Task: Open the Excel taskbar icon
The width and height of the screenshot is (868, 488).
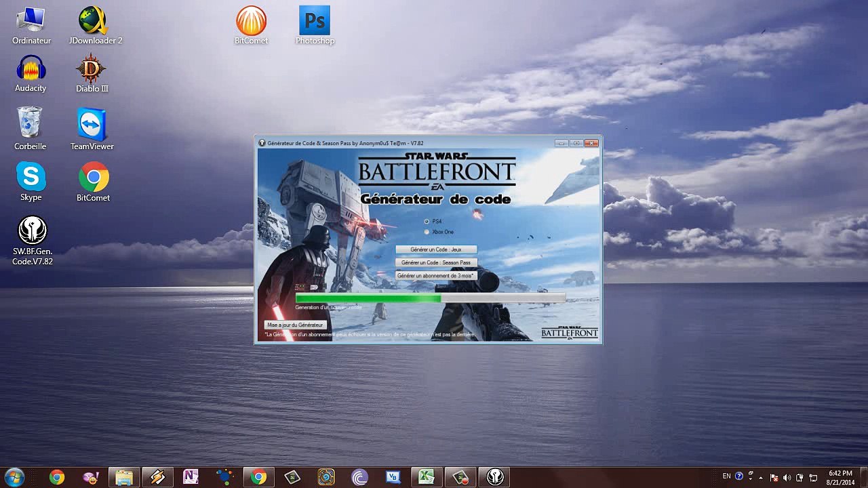Action: pos(426,477)
